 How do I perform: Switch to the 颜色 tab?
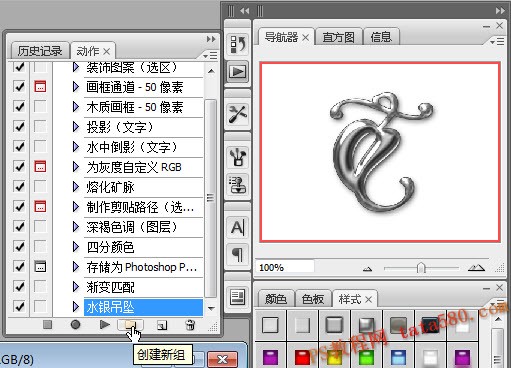coord(276,299)
